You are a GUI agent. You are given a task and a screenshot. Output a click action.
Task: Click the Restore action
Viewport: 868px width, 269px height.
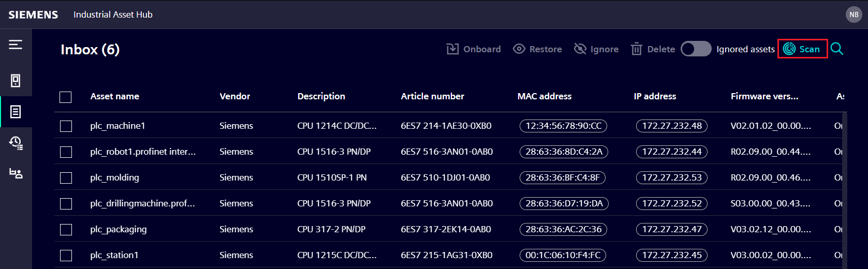[537, 49]
